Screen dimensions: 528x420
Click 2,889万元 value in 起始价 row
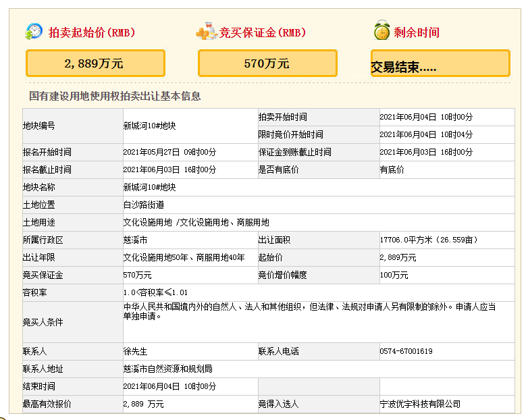click(398, 257)
